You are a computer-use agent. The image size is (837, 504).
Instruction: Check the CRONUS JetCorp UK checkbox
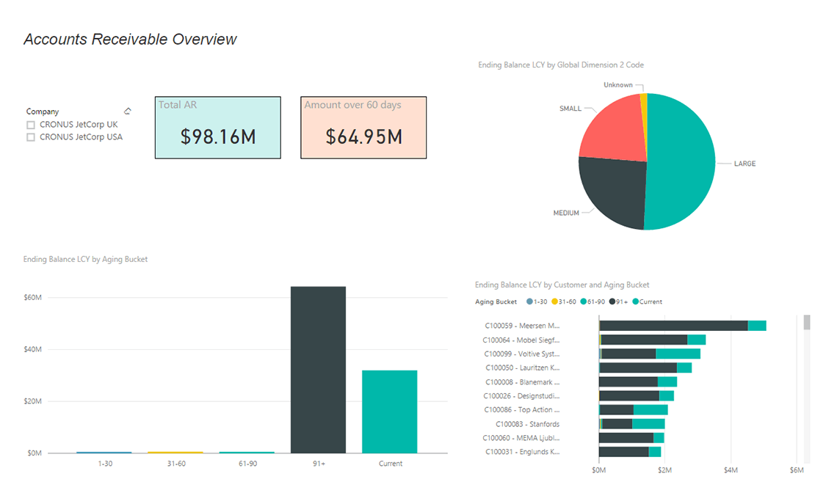coord(31,125)
